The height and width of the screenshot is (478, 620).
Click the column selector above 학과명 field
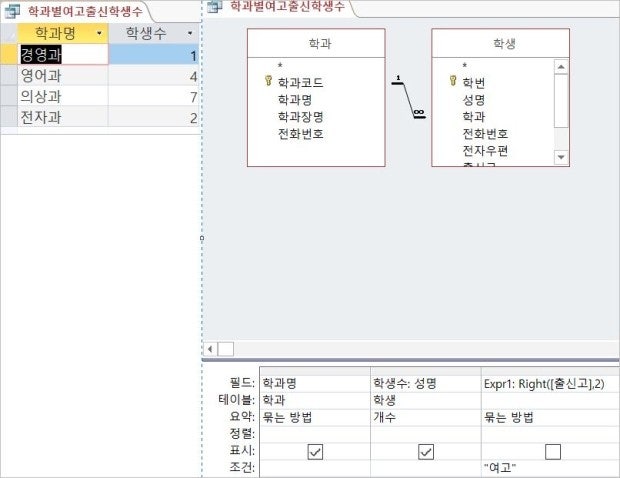click(x=315, y=371)
